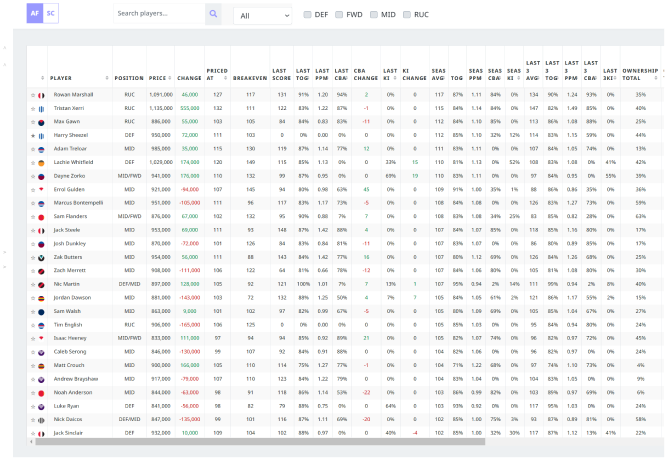The height and width of the screenshot is (458, 665).
Task: Switch to the AF game tab
Action: coord(34,14)
